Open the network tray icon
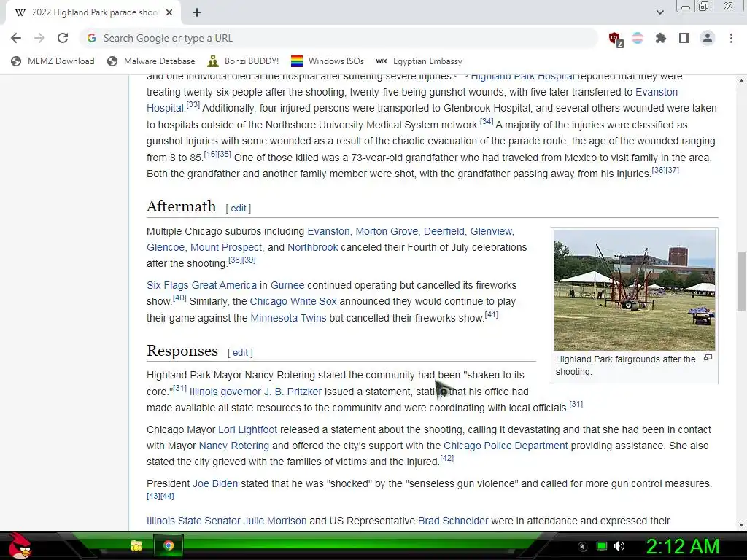The image size is (747, 560). coord(602,547)
